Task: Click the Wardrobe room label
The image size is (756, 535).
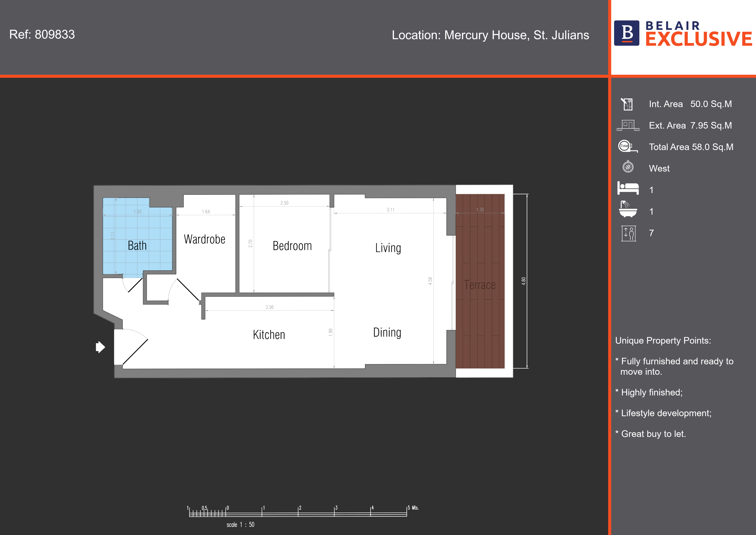Action: 205,239
